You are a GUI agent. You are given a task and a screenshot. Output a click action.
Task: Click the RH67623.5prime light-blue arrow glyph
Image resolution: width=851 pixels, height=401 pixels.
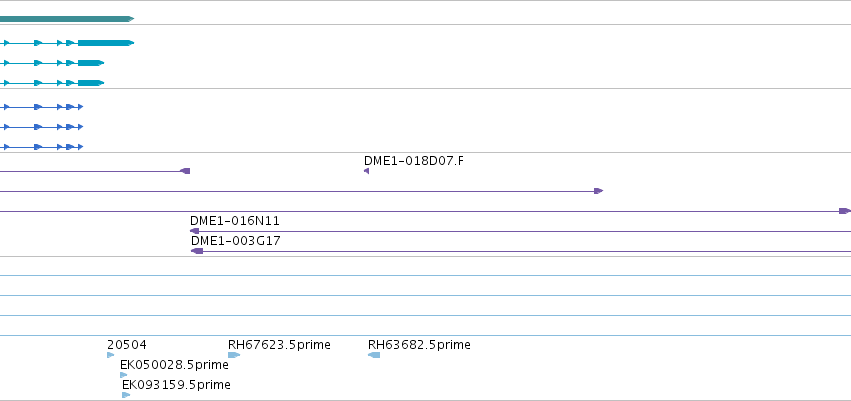coord(234,355)
